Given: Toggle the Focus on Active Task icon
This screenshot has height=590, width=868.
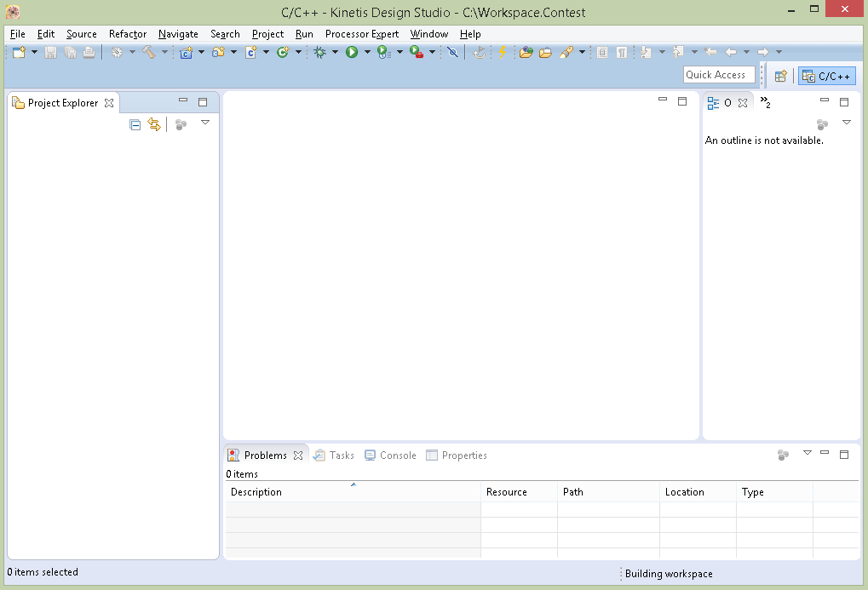Looking at the screenshot, I should click(x=180, y=124).
